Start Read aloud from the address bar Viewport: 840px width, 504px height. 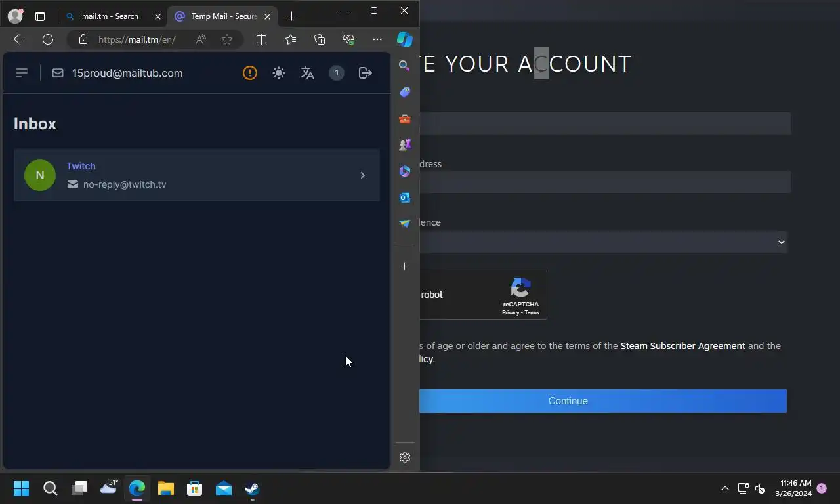pyautogui.click(x=201, y=39)
